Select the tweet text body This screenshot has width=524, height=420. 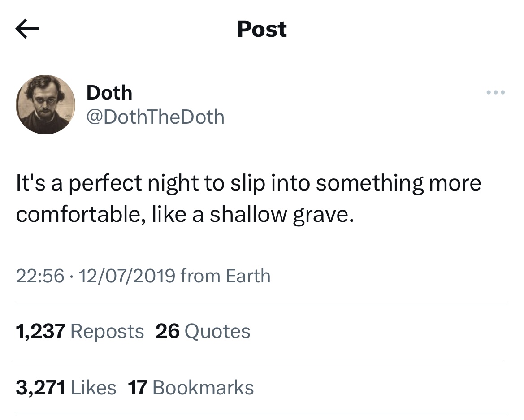point(248,198)
